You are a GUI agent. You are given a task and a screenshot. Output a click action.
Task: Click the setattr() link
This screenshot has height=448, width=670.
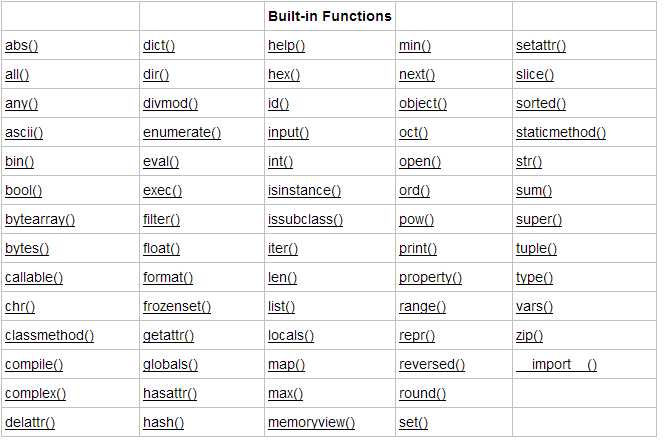[x=541, y=46]
